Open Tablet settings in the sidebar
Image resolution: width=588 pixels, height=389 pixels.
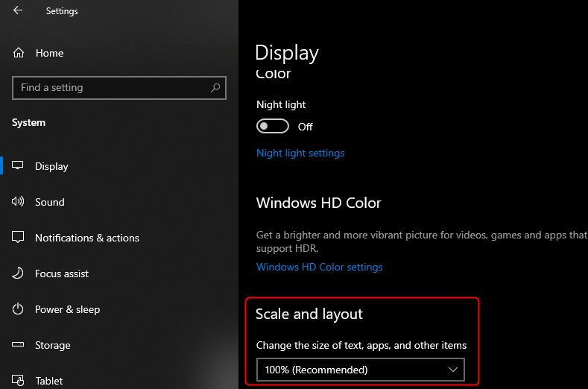[48, 381]
